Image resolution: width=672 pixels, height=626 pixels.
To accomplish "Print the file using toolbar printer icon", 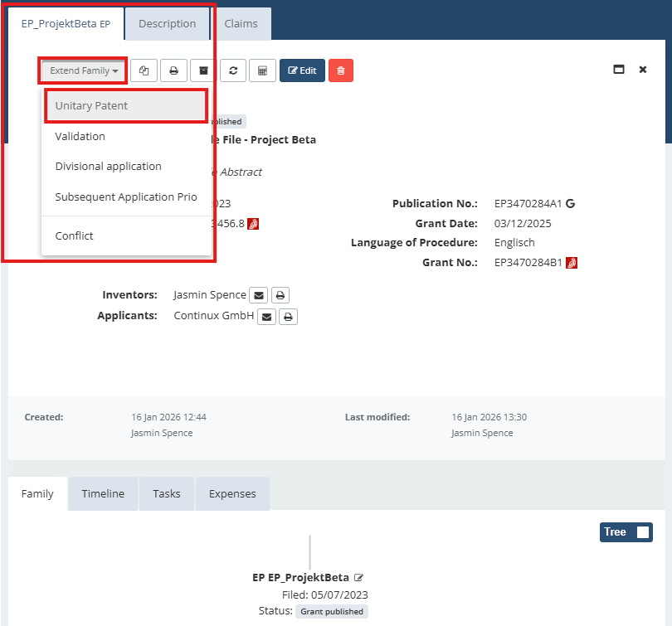I will (173, 70).
